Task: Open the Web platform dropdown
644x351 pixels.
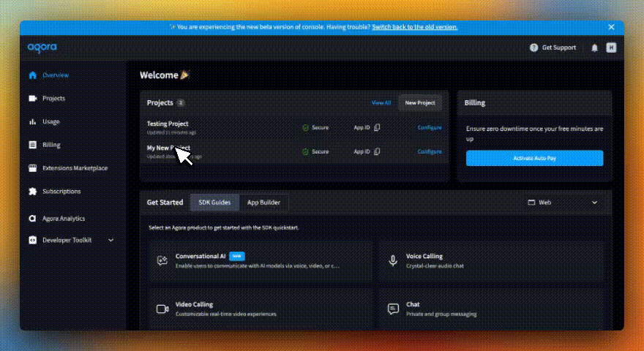Action: click(562, 203)
